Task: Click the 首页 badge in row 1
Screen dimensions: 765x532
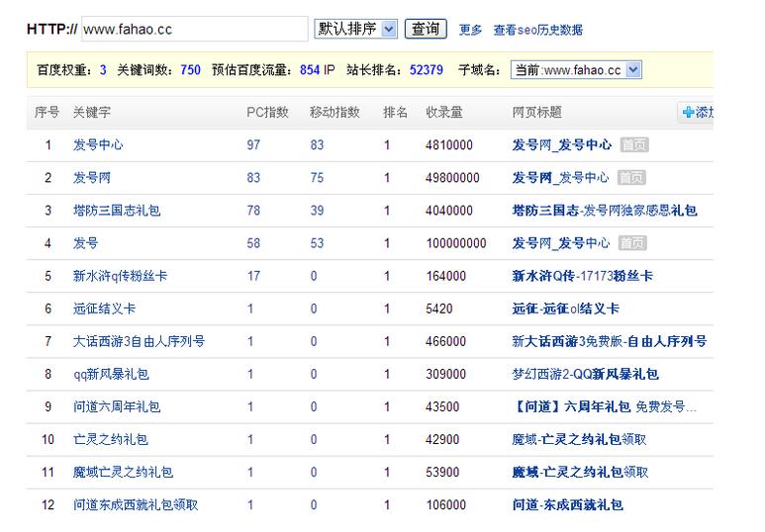Action: click(634, 144)
